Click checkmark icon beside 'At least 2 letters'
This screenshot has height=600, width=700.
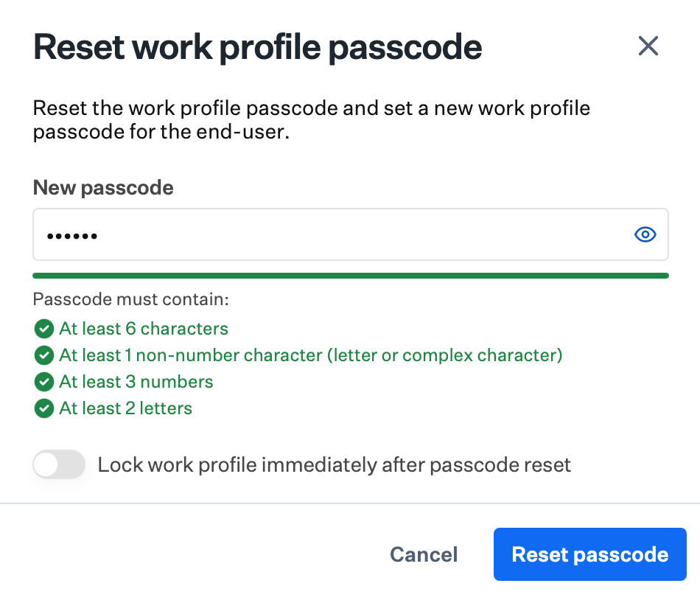point(44,408)
